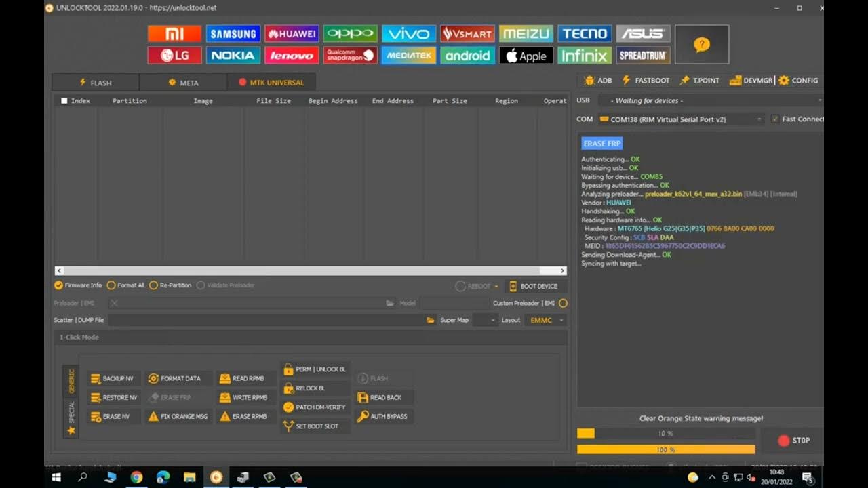
Task: Select the Vsmart brand icon
Action: pyautogui.click(x=467, y=34)
